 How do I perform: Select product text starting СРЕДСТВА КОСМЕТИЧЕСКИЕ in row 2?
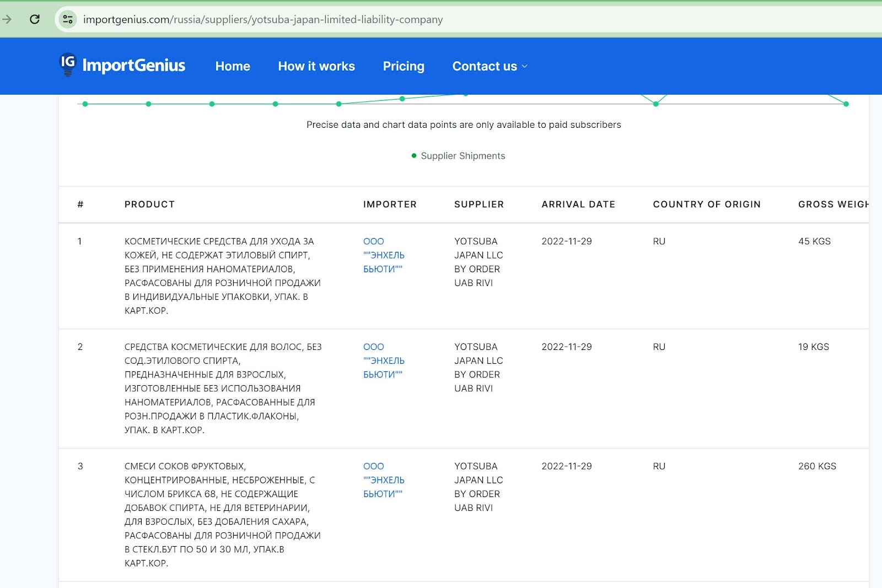223,389
